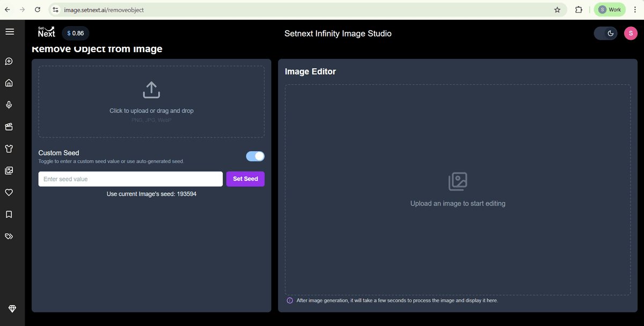
Task: Click the 'Upload an image to start editing' text
Action: pos(458,204)
